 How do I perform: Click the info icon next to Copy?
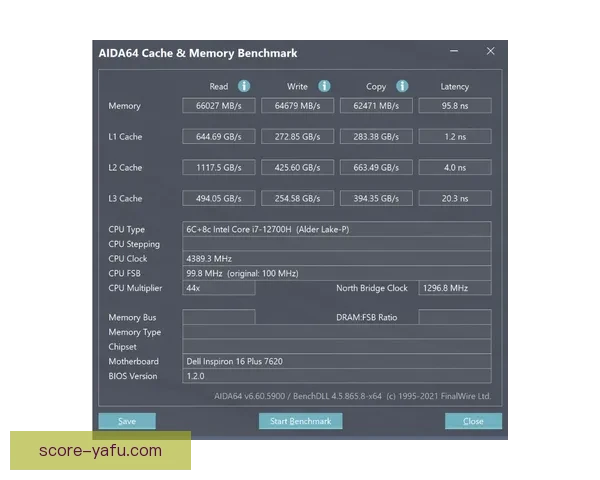click(x=402, y=86)
